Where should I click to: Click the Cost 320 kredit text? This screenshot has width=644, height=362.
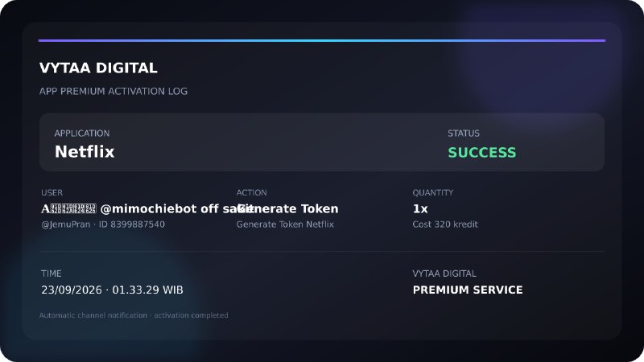(445, 224)
